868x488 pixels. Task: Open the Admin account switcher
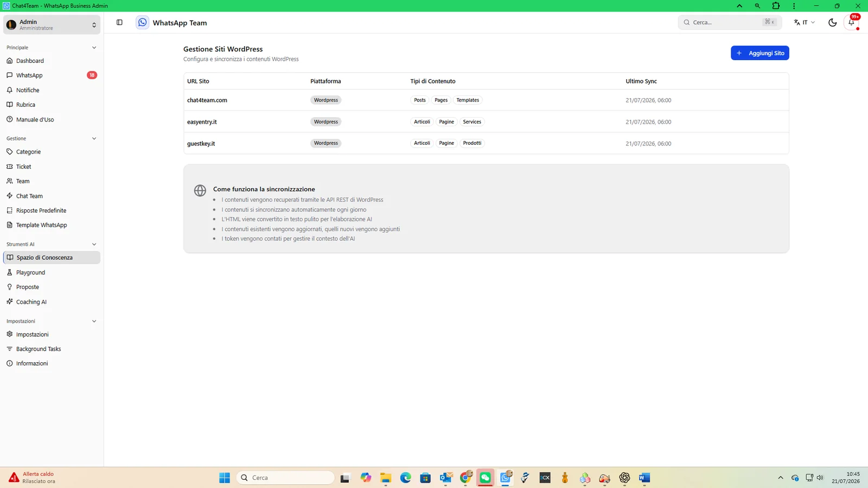coord(52,24)
